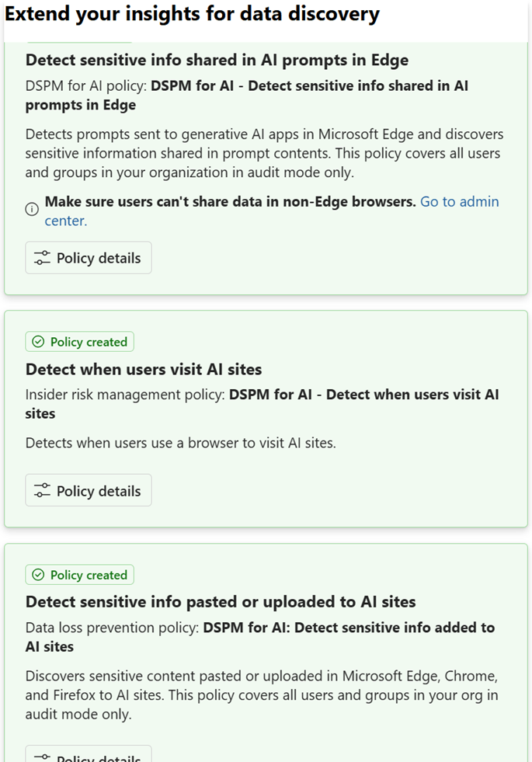The image size is (532, 762).
Task: Open the partially visible Policy details button at bottom
Action: 89,756
